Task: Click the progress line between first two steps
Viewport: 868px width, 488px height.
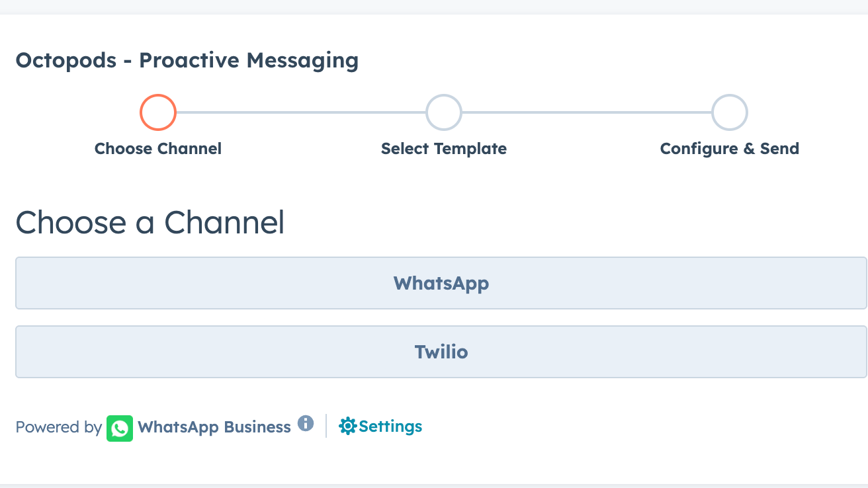Action: (301, 112)
